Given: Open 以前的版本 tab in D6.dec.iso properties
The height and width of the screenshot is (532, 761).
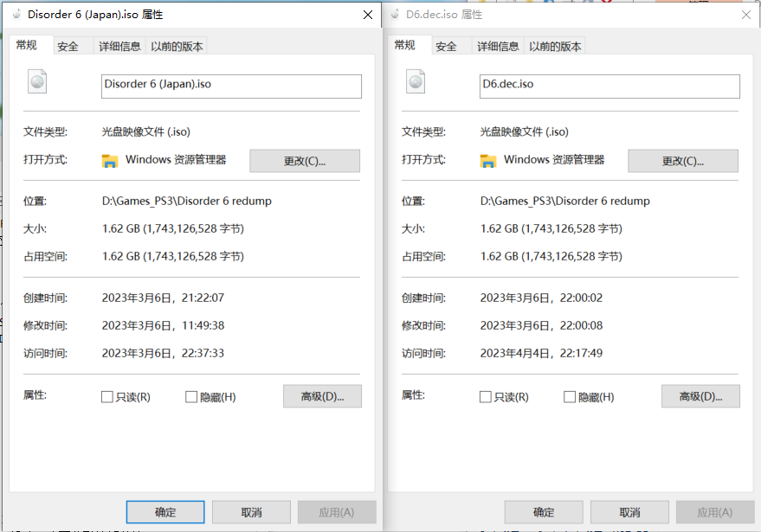Looking at the screenshot, I should 555,46.
